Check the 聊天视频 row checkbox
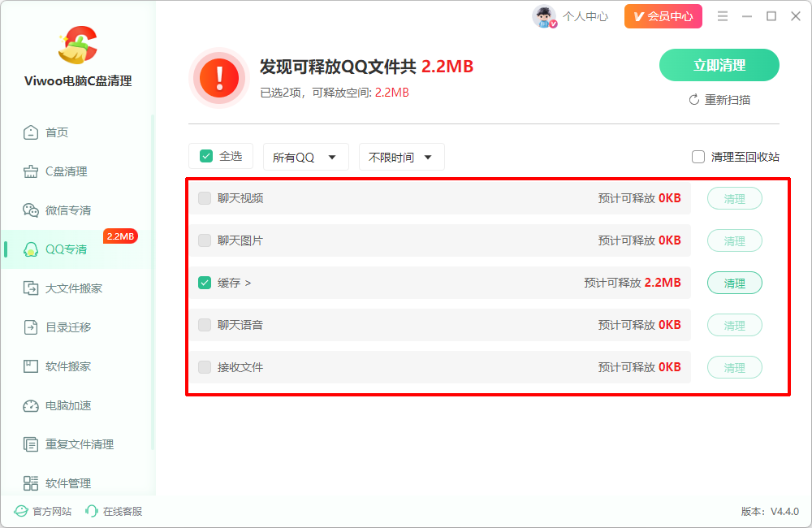Viewport: 812px width, 528px height. pos(205,198)
